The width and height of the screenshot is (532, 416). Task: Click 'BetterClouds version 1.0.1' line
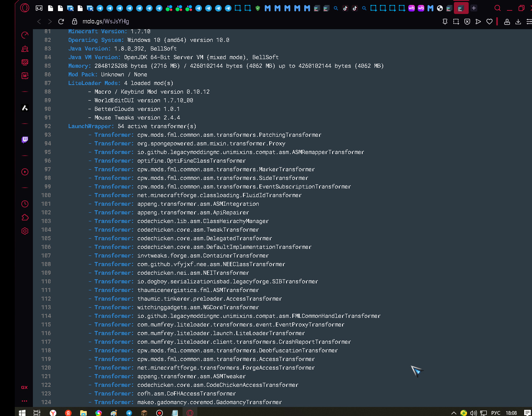(137, 109)
